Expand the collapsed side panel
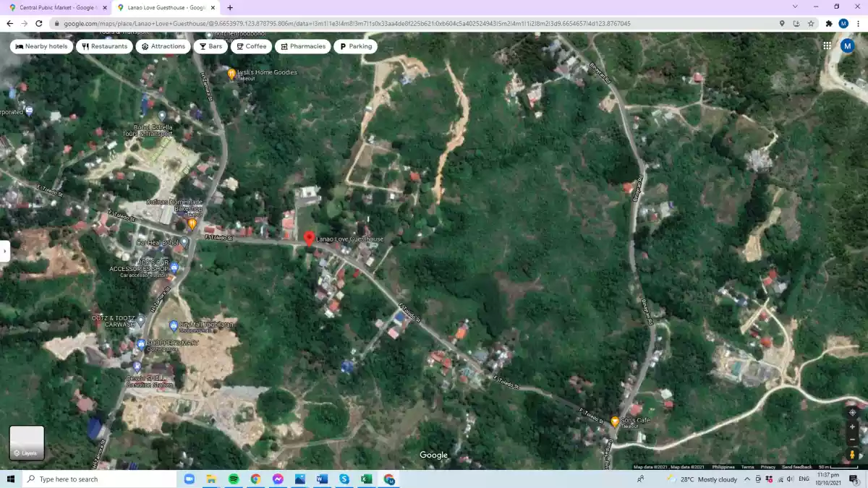This screenshot has height=488, width=868. (4, 251)
